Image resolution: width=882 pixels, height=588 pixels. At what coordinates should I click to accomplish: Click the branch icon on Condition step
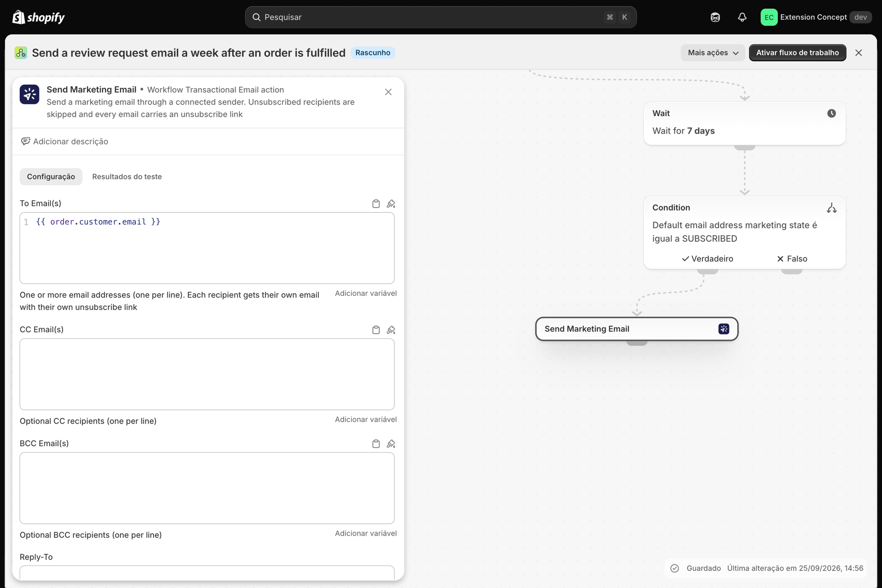click(x=831, y=208)
